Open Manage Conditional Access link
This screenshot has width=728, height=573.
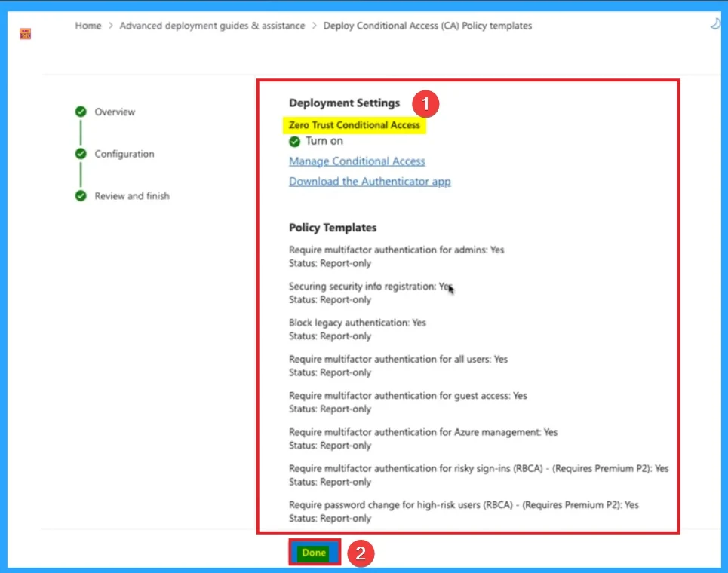point(357,161)
